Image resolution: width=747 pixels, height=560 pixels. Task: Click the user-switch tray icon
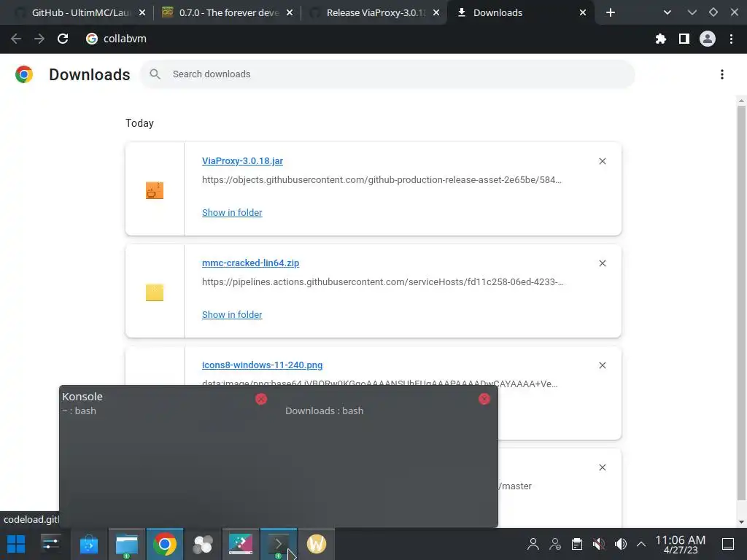coord(555,544)
